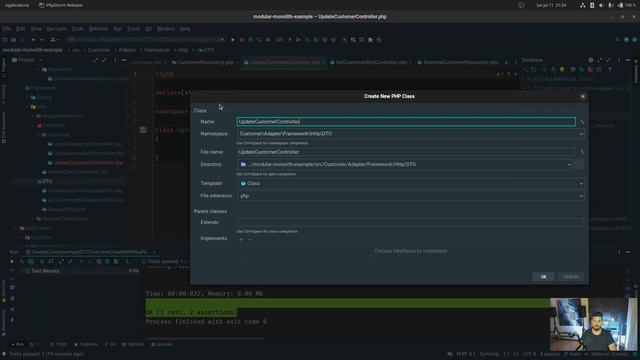Viewport: 640px width, 360px height.
Task: Click the Rerun icon in the Run panel
Action: tap(12, 261)
